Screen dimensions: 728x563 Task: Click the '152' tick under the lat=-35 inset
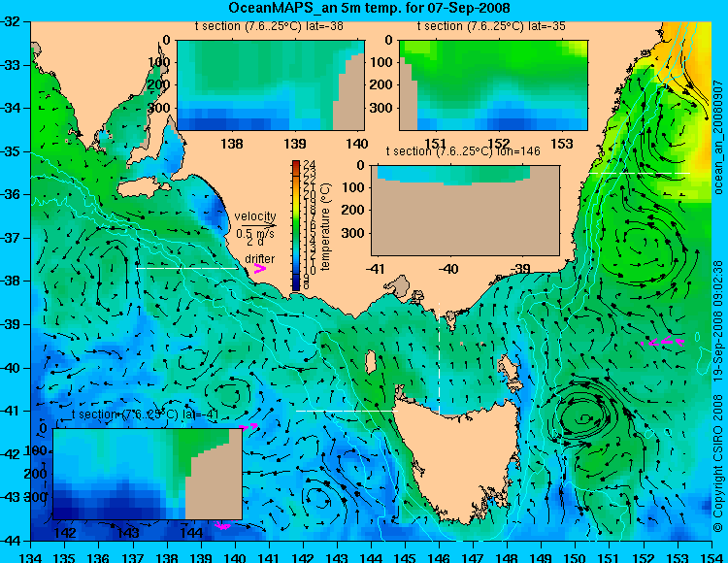[499, 144]
